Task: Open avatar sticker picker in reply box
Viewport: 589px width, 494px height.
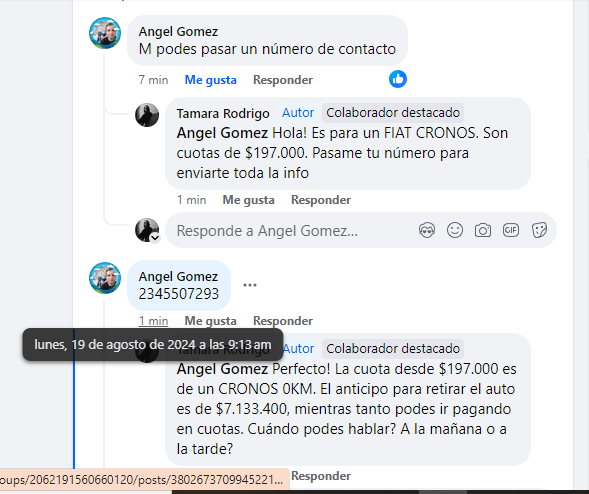Action: point(427,230)
